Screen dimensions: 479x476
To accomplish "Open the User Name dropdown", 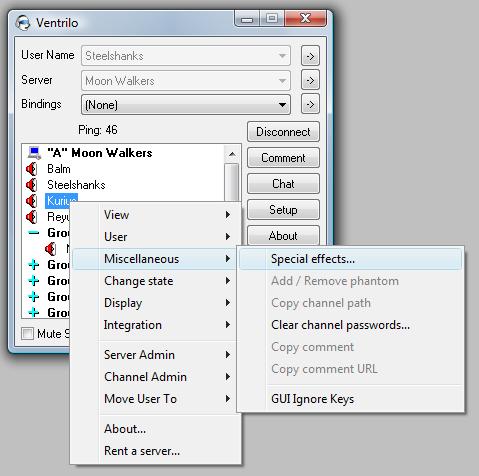I will click(x=186, y=56).
